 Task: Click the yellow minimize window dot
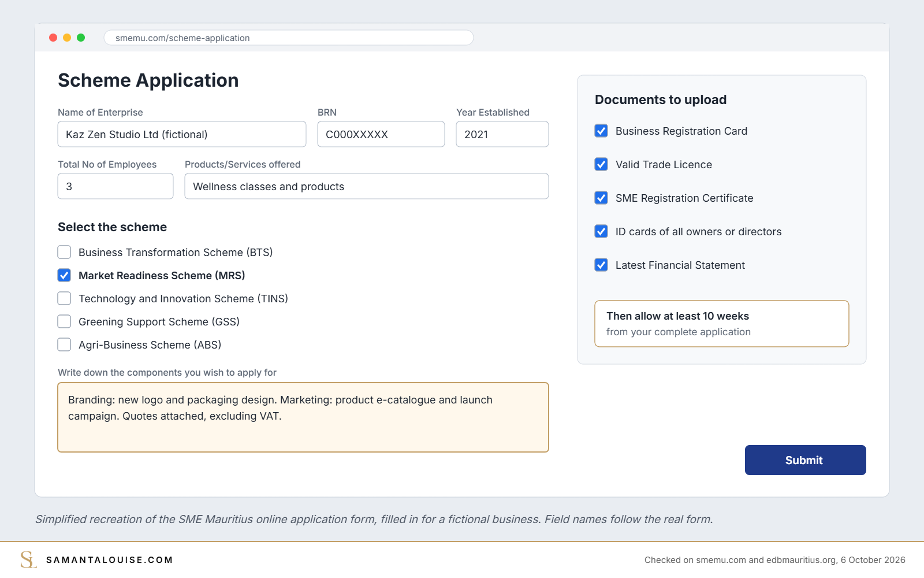tap(67, 38)
